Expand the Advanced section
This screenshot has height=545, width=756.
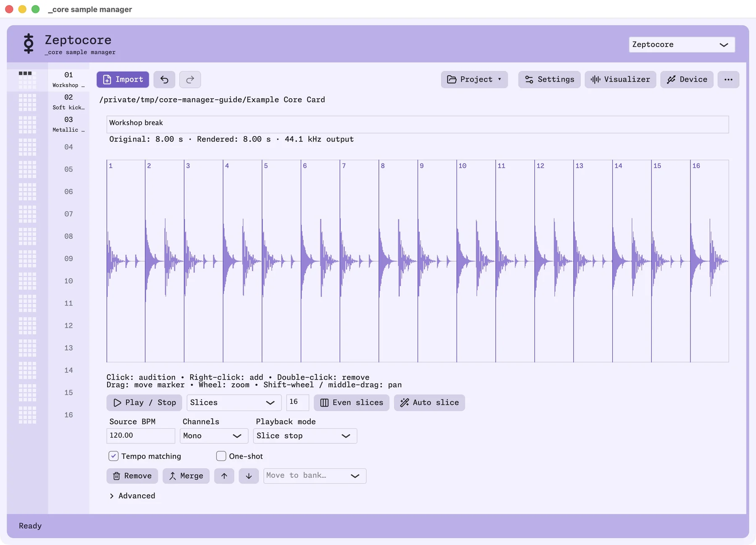(x=132, y=496)
